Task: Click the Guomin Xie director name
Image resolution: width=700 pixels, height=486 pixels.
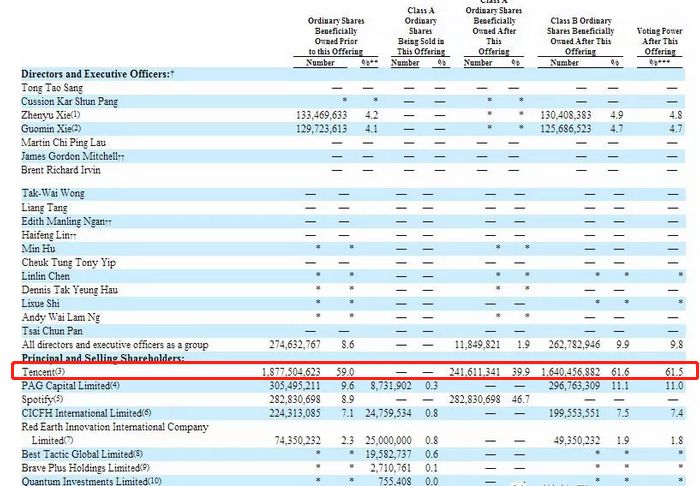Action: coord(53,129)
